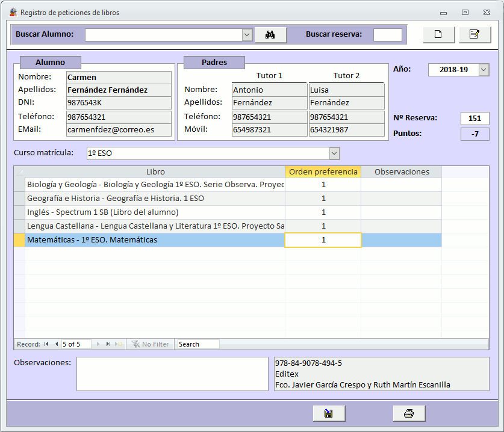The height and width of the screenshot is (432, 504).
Task: Click the Buscar reserva input field
Action: point(387,35)
